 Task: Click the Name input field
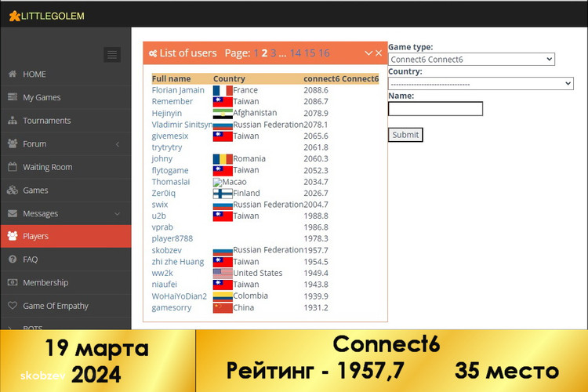point(435,109)
